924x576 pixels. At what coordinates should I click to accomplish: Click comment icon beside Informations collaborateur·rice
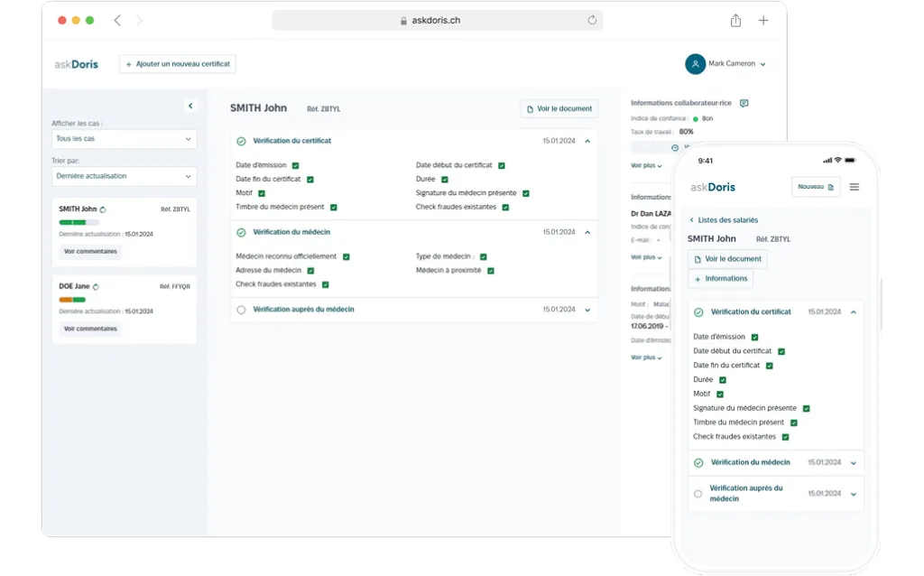click(x=744, y=103)
